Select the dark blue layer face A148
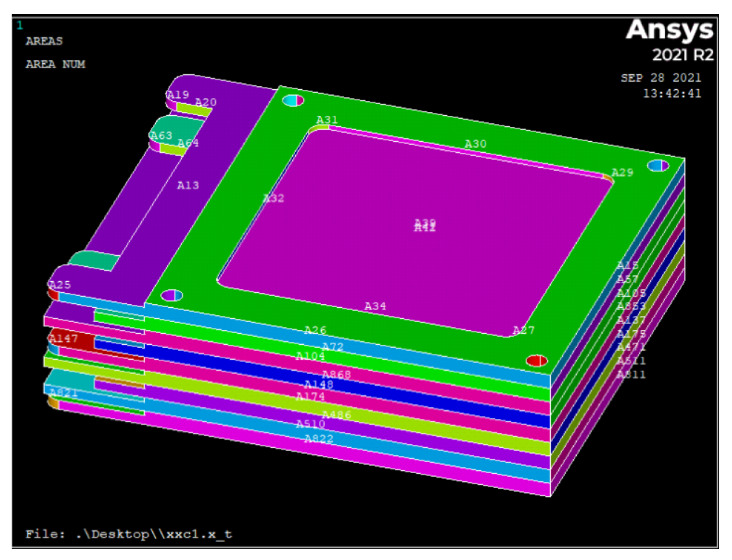The height and width of the screenshot is (560, 732). click(319, 384)
